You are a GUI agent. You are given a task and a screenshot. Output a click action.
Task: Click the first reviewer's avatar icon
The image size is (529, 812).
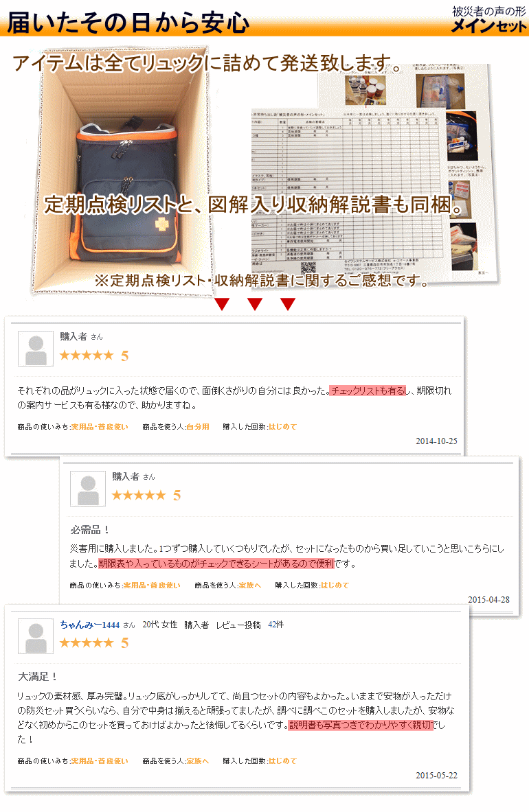(36, 349)
